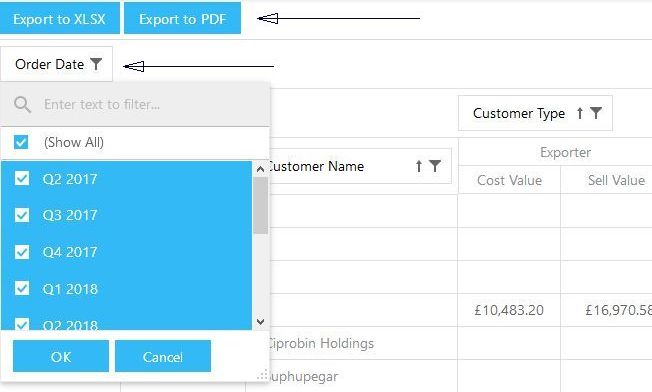Click the popup resize grip icon

[262, 375]
